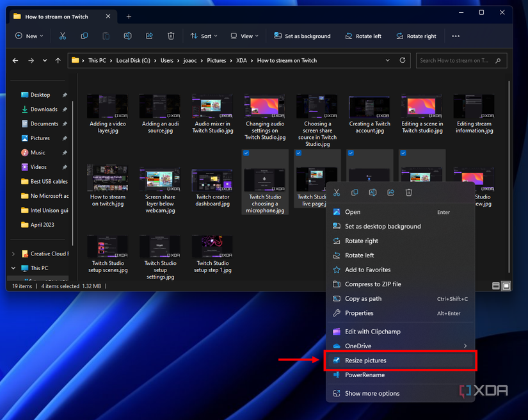Select Compress to ZIP file
Image resolution: width=528 pixels, height=420 pixels.
(x=401, y=284)
